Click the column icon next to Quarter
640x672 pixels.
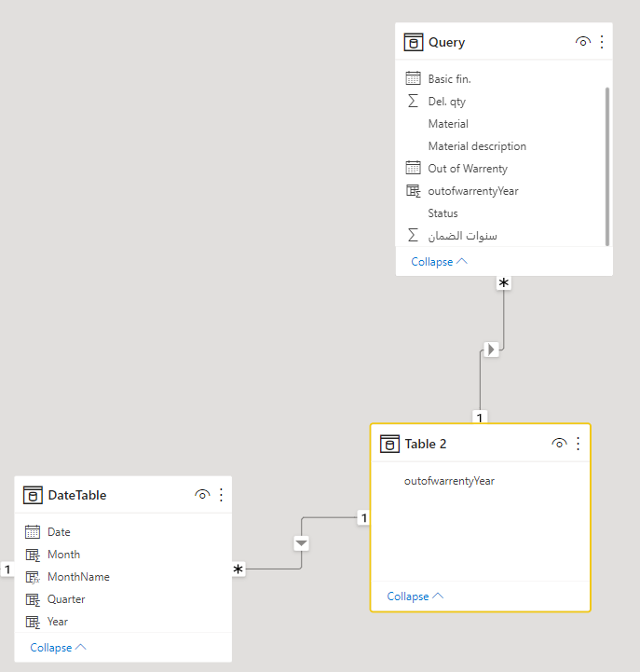point(33,599)
